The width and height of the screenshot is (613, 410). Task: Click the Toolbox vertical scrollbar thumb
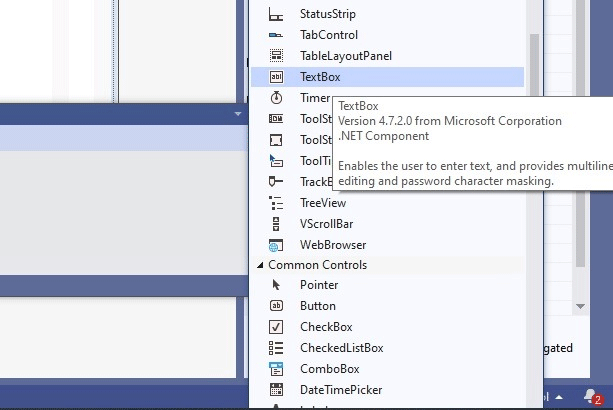(534, 60)
